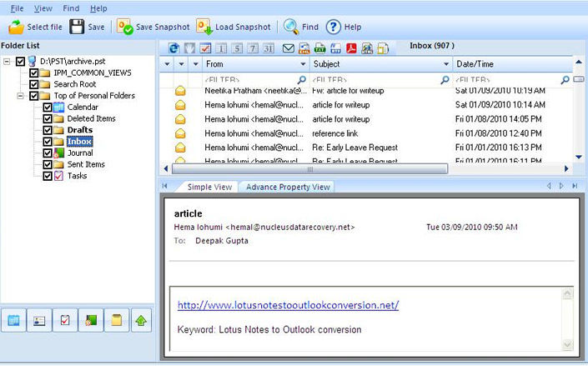Collapse the Top of Personal Folders node

click(20, 96)
